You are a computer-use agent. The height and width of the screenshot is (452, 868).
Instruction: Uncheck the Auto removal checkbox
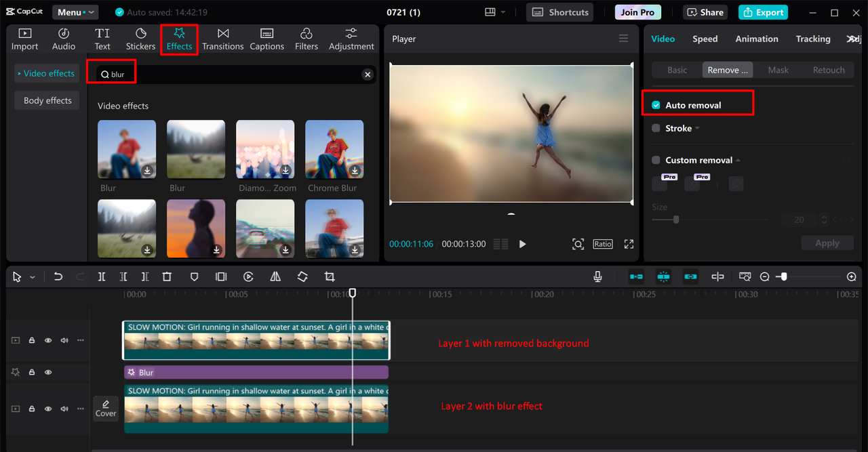coord(656,105)
